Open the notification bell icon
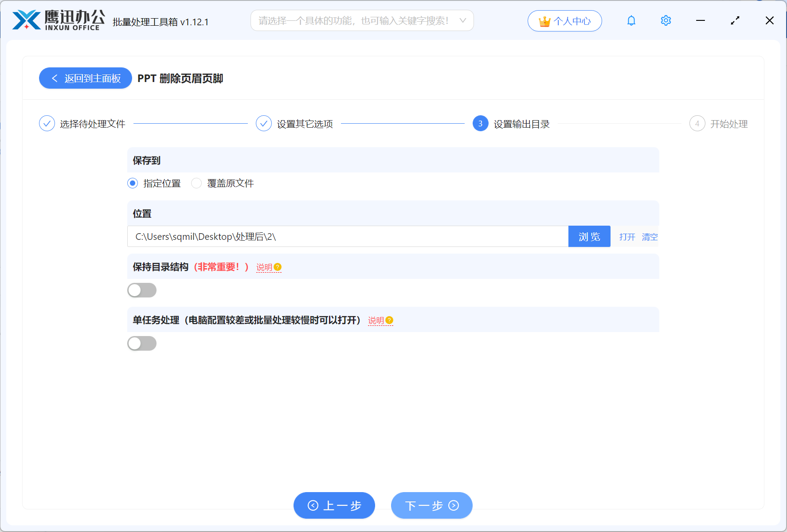The image size is (787, 532). 631,20
